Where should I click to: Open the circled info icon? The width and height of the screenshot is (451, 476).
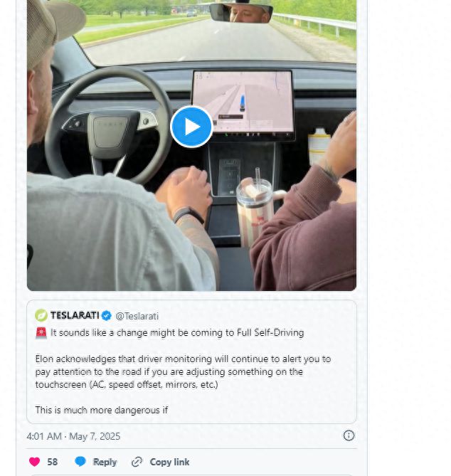tap(349, 435)
